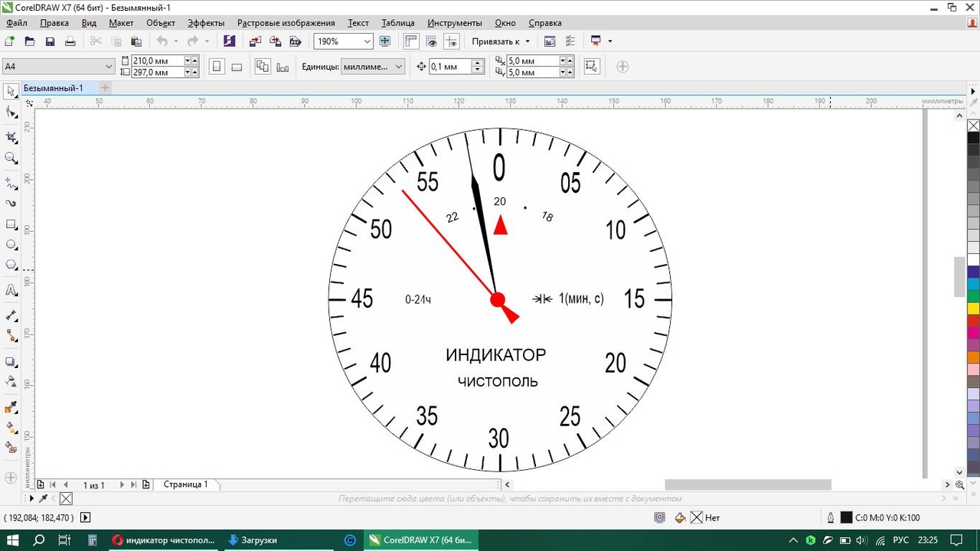Switch to Страница 1 page tab
Image resolution: width=980 pixels, height=551 pixels.
185,484
